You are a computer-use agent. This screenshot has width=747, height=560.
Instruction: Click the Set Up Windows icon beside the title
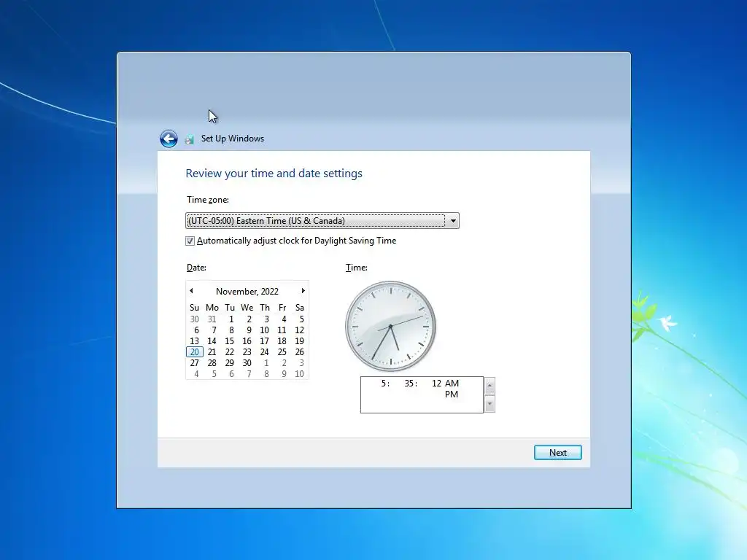189,139
